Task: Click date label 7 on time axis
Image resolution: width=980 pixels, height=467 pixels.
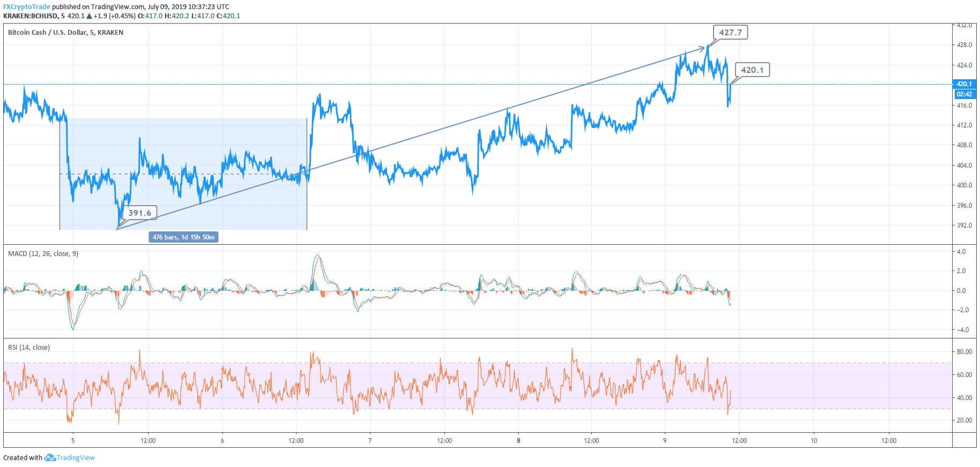Action: tap(370, 441)
